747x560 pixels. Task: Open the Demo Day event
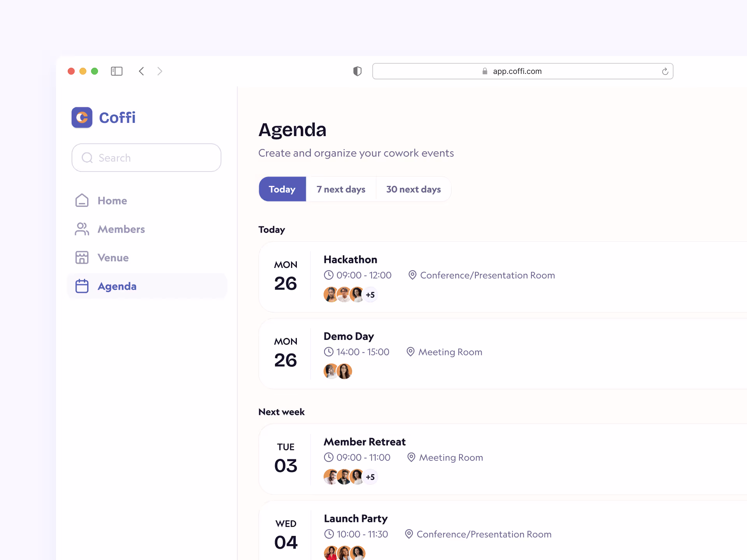(349, 336)
